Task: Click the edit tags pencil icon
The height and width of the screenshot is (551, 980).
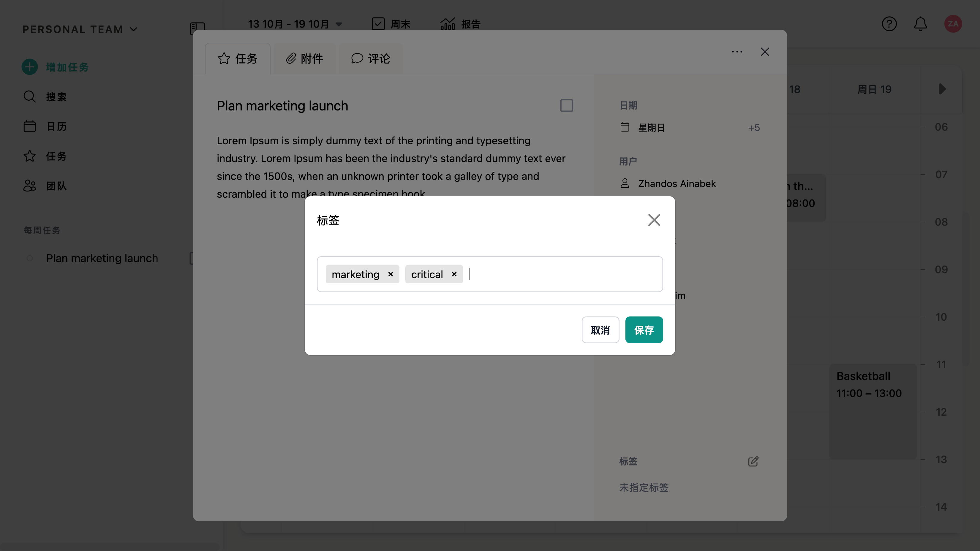Action: point(753,461)
